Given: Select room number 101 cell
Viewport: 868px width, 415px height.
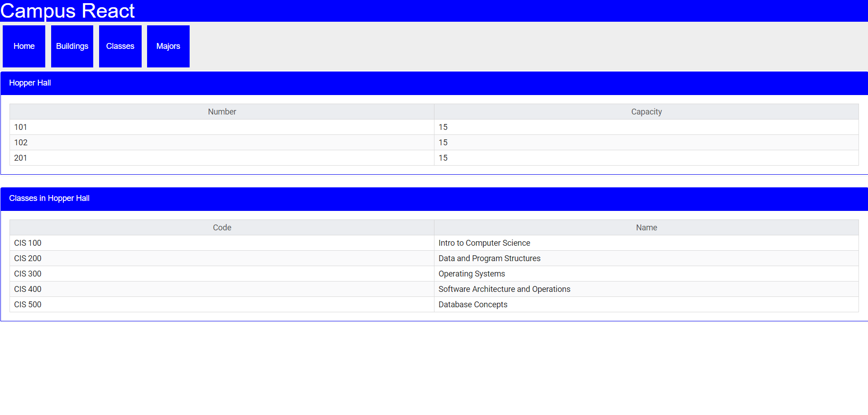Looking at the screenshot, I should [x=222, y=127].
